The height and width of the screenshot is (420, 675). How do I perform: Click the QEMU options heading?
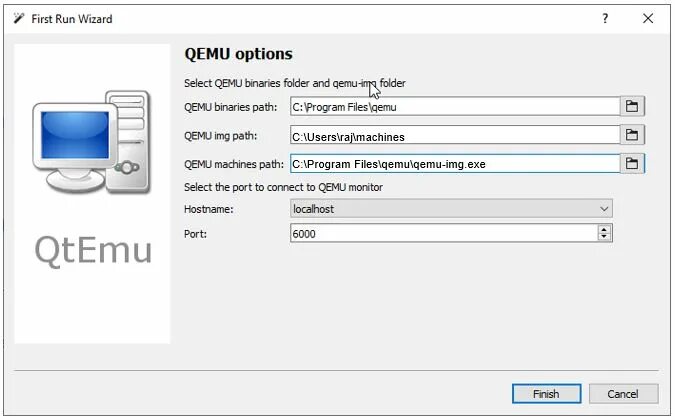pyautogui.click(x=238, y=54)
